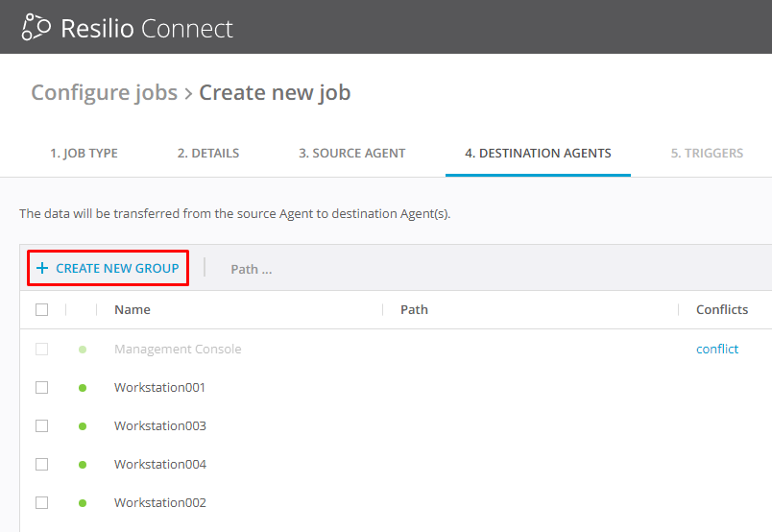Click the Resilio Connect logo icon
This screenshot has height=532, width=772.
pyautogui.click(x=36, y=28)
